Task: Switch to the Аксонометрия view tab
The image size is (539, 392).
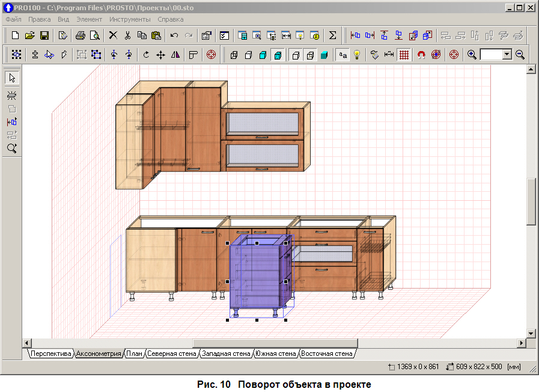Action: [99, 354]
